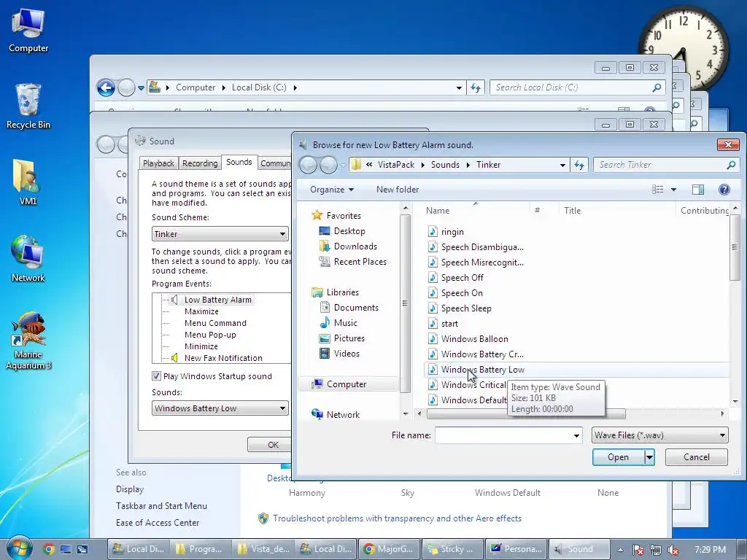Open the Sound Scheme Tinker dropdown
747x560 pixels.
220,234
